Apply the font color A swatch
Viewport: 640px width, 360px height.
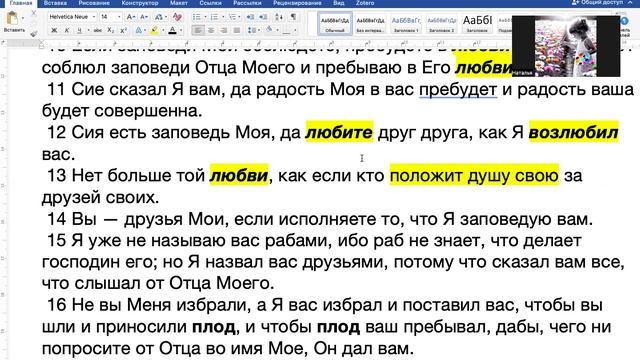[x=172, y=31]
